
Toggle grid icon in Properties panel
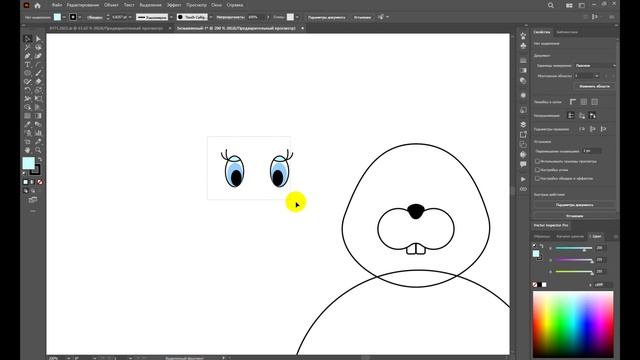point(584,102)
